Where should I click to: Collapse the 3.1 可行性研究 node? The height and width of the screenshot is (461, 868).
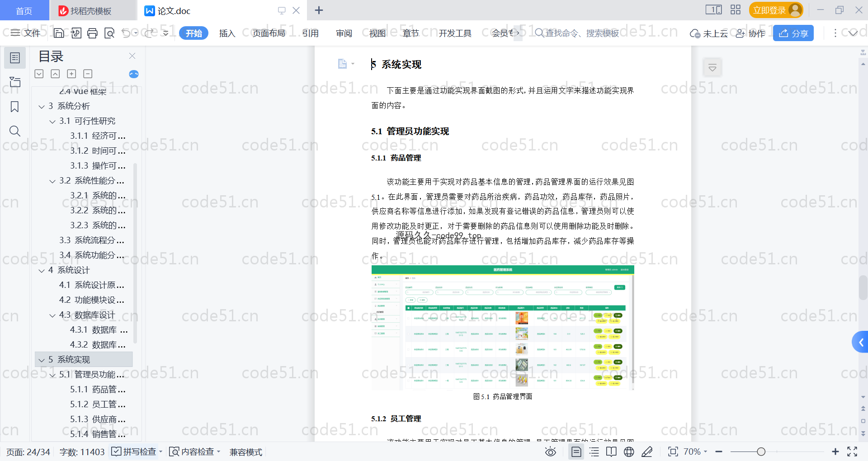coord(52,122)
